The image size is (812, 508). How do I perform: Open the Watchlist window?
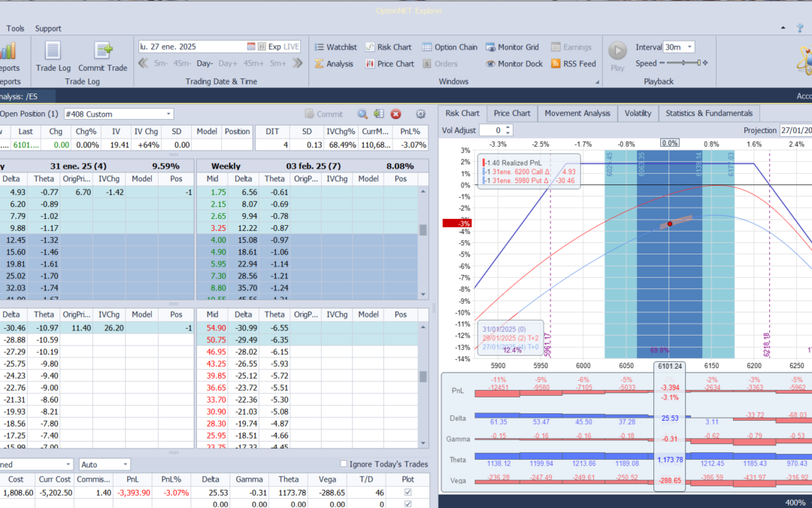tap(335, 47)
